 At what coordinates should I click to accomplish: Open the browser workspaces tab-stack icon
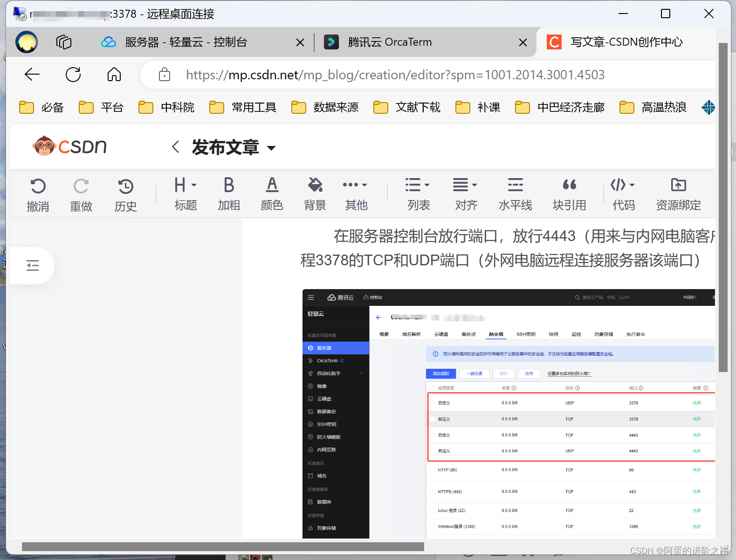[x=64, y=42]
